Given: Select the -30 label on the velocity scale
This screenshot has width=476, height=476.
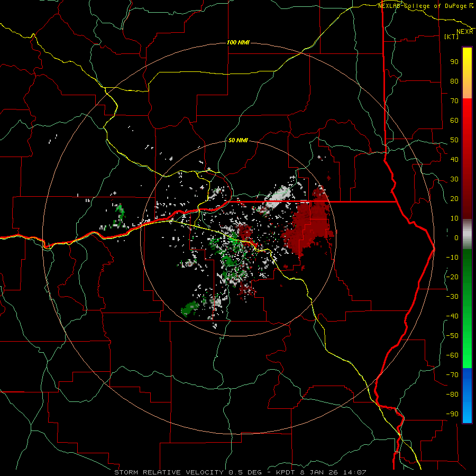Looking at the screenshot, I should [452, 297].
